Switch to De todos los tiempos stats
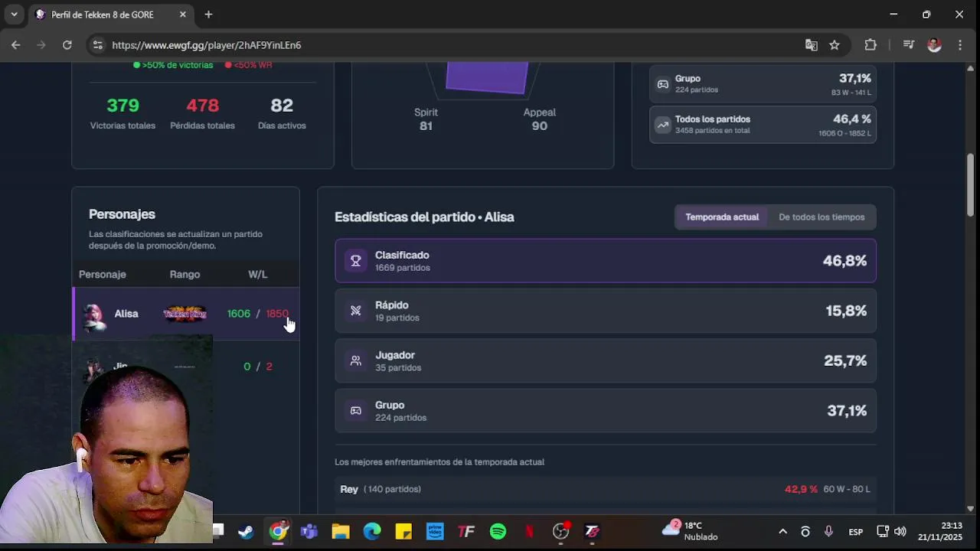Viewport: 980px width, 551px height. coord(822,217)
